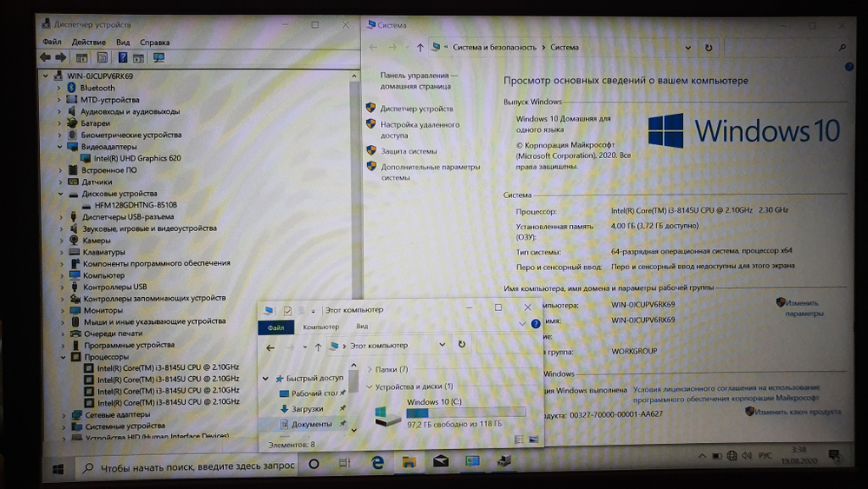Click the Back arrow in Device Manager toolbar

(x=45, y=57)
